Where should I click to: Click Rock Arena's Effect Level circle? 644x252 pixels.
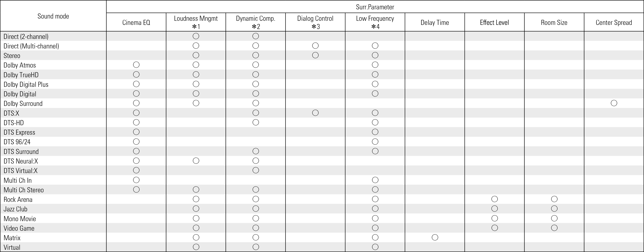click(495, 199)
